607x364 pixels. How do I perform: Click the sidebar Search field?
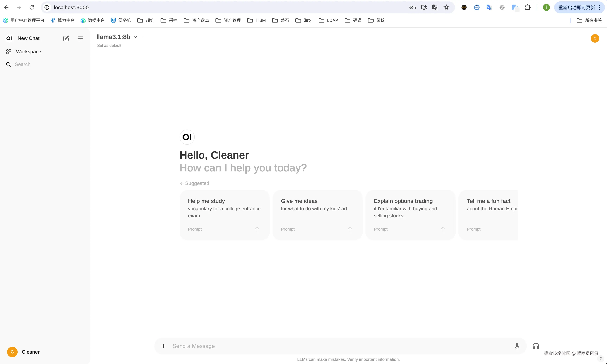(23, 64)
